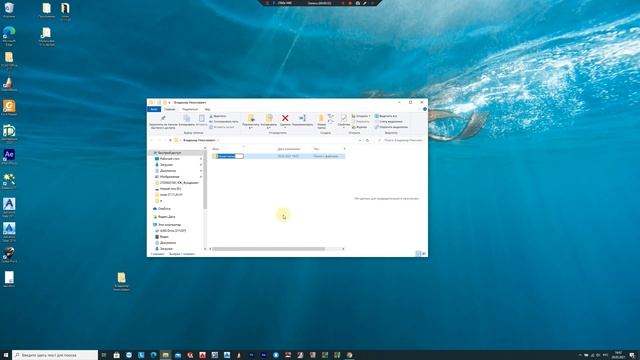The width and height of the screenshot is (640, 360).
Task: Select the After Effects desktop shortcut
Action: pyautogui.click(x=9, y=157)
